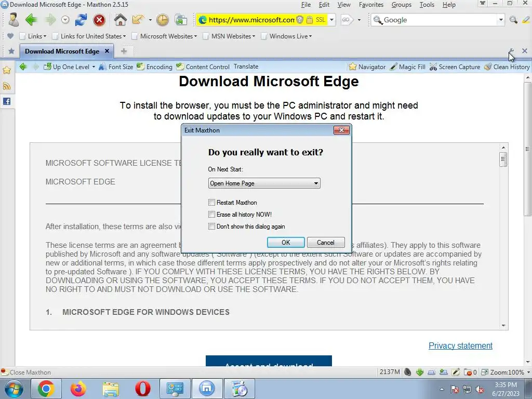Click the blue Refresh icon
Viewport: 532px width, 399px height.
point(81,20)
